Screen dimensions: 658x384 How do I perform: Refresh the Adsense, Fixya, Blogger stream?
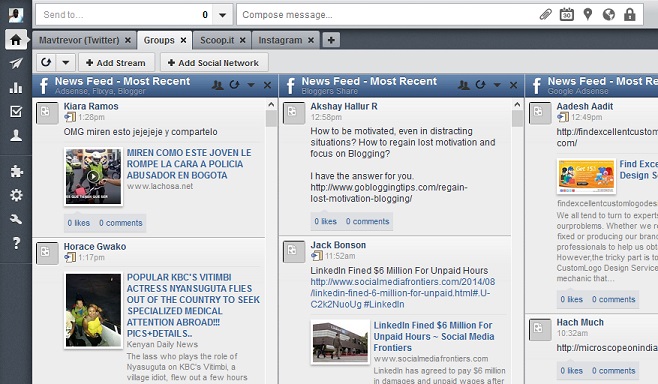pos(234,85)
